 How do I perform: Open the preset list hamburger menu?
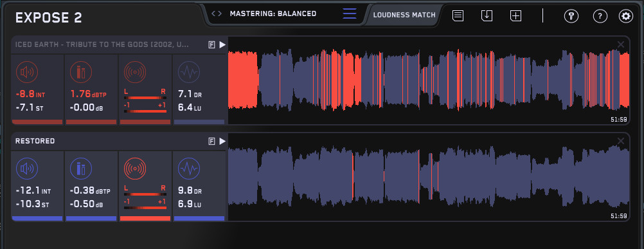(350, 13)
